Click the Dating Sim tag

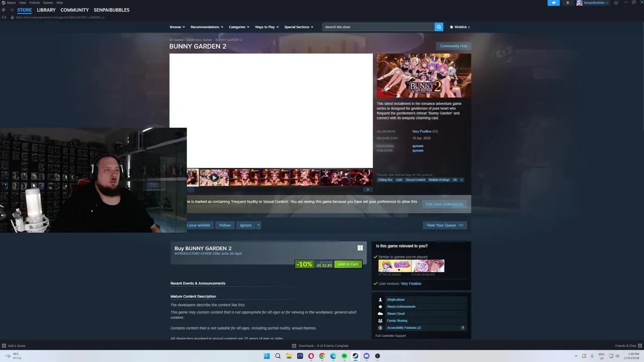click(x=385, y=180)
